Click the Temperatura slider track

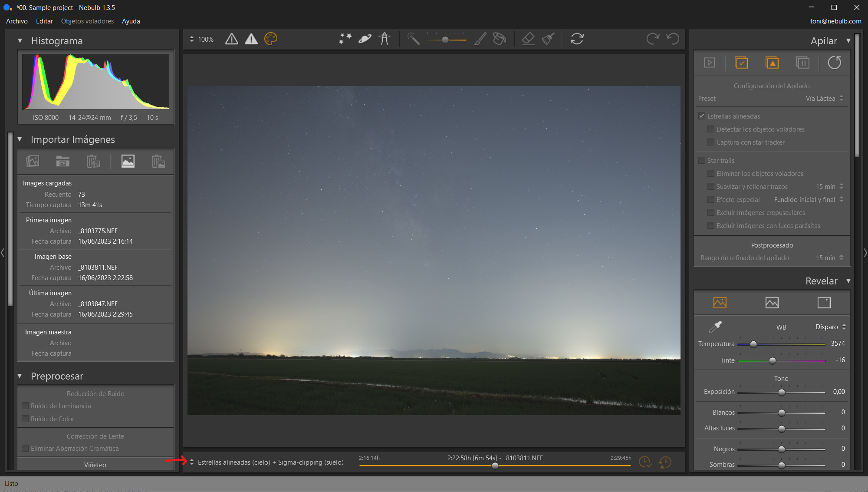pyautogui.click(x=781, y=344)
